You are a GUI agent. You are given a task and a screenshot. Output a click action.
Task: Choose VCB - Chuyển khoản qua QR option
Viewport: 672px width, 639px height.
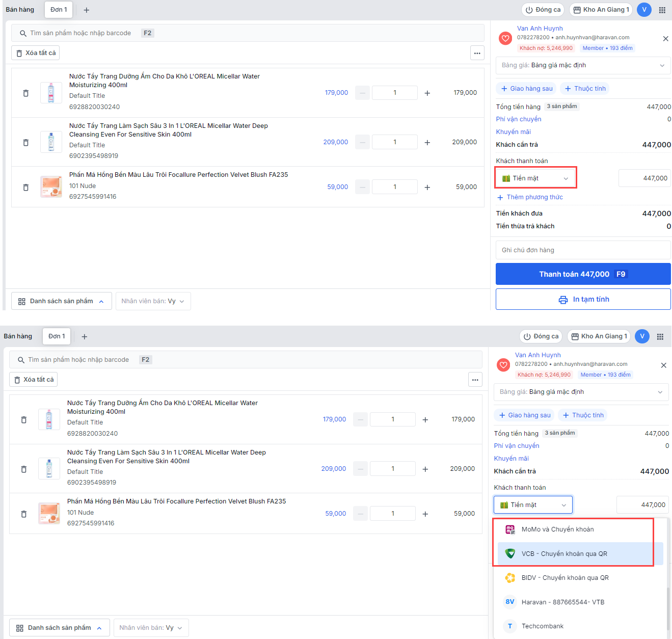point(564,554)
